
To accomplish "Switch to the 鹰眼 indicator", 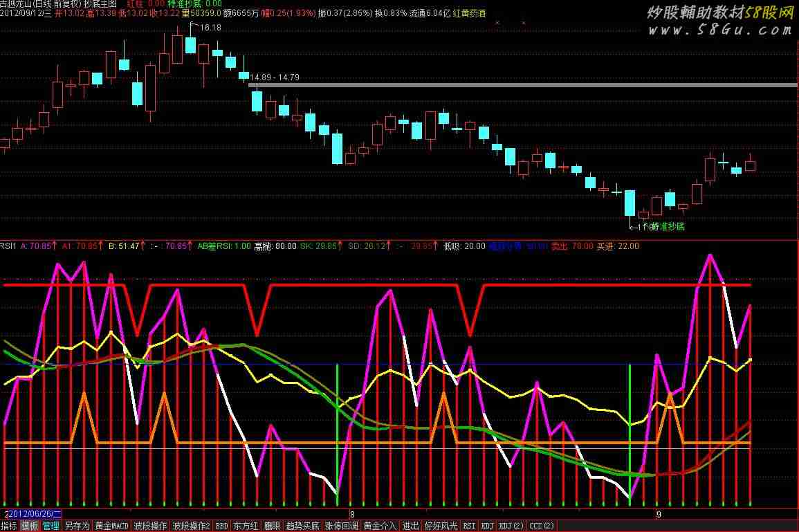I will tap(271, 526).
